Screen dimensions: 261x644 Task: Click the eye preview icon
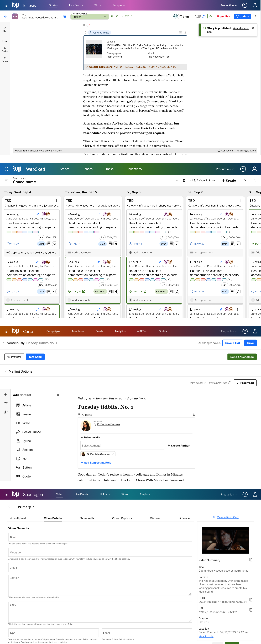pos(210,17)
